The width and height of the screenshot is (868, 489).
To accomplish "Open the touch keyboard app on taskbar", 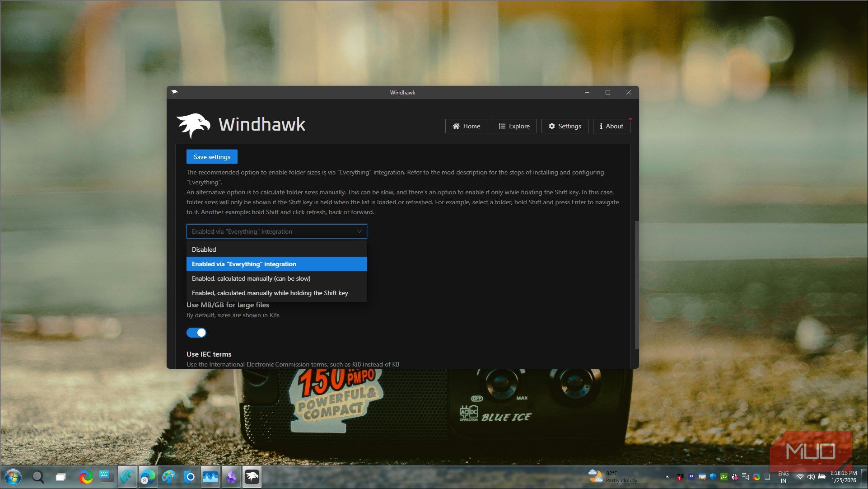I will (x=106, y=477).
